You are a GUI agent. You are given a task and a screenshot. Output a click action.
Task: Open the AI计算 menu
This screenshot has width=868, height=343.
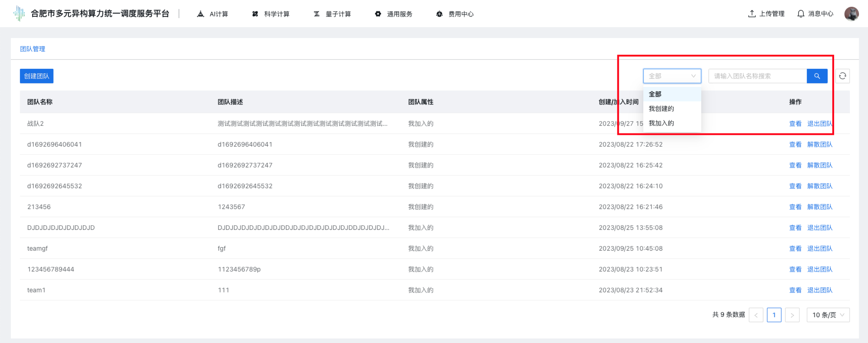[212, 14]
